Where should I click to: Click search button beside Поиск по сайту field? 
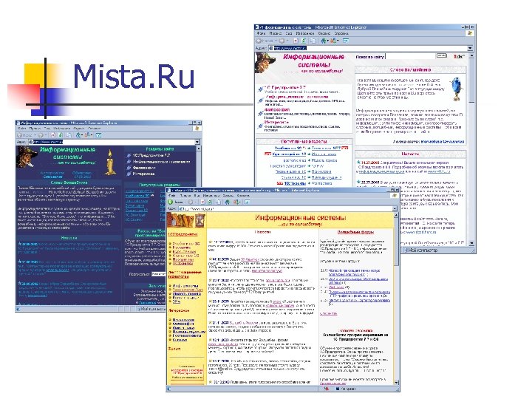441,55
